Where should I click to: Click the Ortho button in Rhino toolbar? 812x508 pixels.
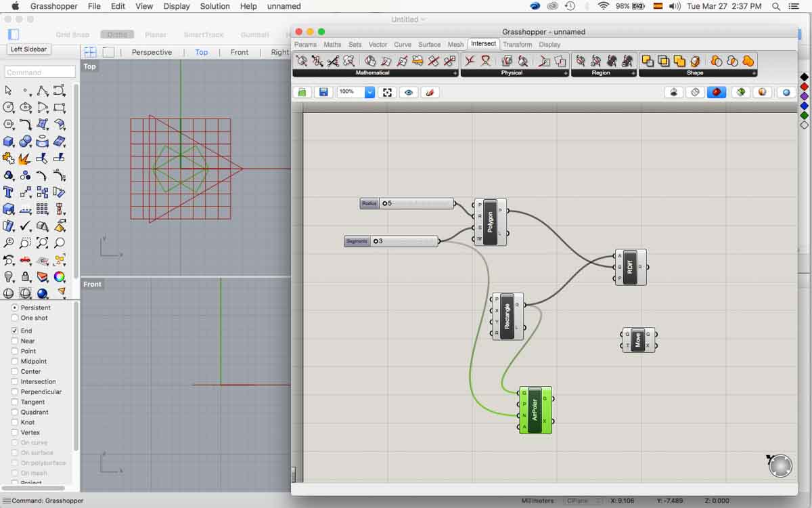(117, 35)
